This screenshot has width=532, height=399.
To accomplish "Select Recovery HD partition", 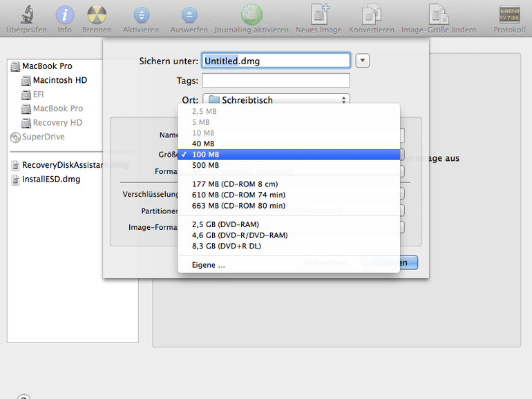I will pyautogui.click(x=57, y=123).
